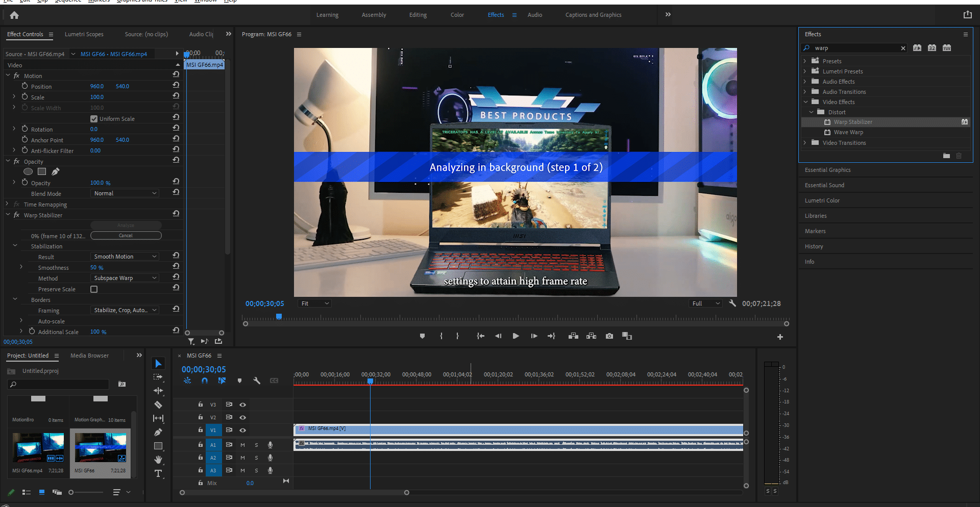Screen dimensions: 980x507
Task: Open Full playback resolution dropdown
Action: pyautogui.click(x=706, y=303)
